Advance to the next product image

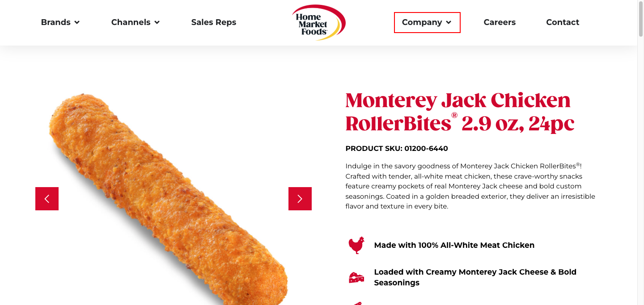(x=300, y=199)
